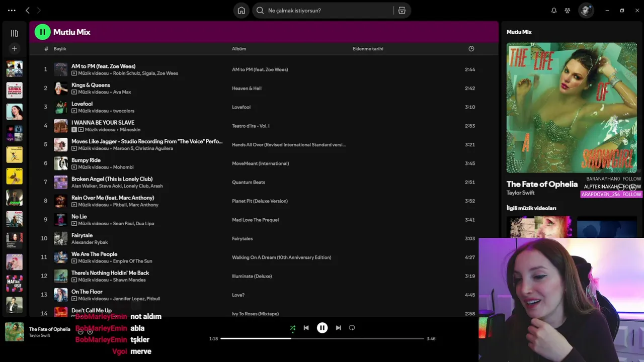The height and width of the screenshot is (362, 644).
Task: Go forward with the right arrow
Action: point(39,10)
